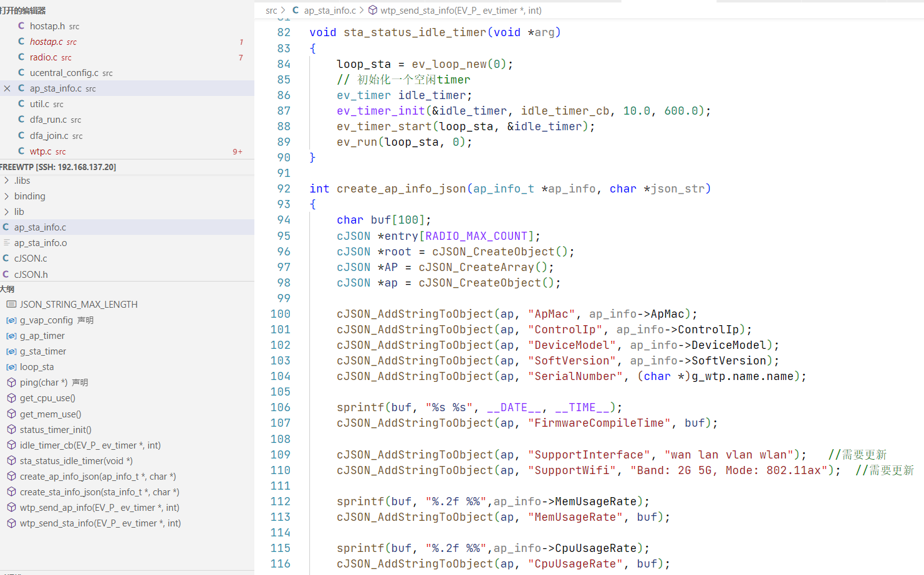Expand the binding folder

tap(127, 196)
